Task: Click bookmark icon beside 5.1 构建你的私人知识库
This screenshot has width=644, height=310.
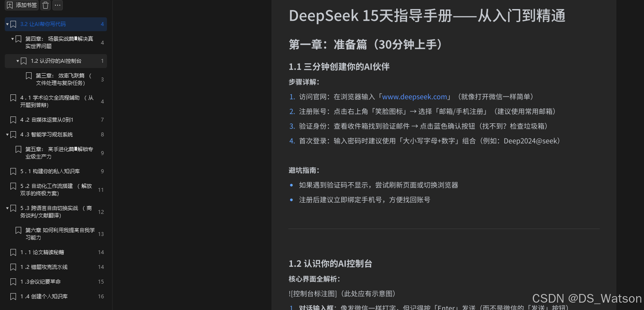Action: 13,171
